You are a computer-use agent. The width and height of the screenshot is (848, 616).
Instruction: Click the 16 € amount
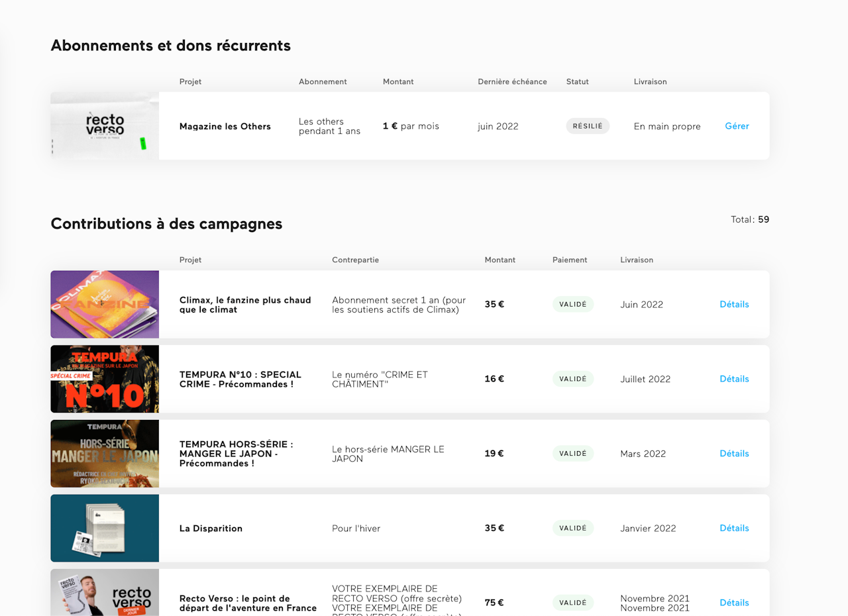[494, 379]
